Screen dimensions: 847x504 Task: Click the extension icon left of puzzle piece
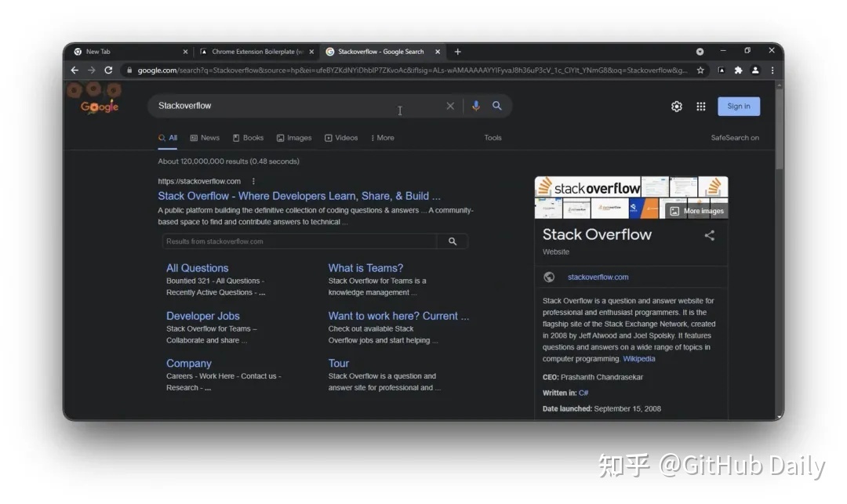click(x=722, y=70)
